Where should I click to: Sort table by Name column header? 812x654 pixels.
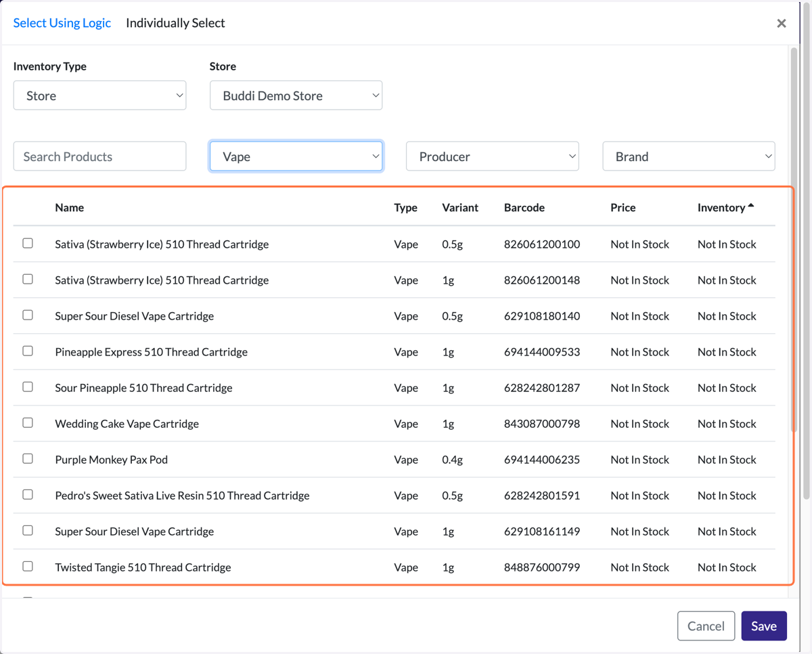[70, 208]
